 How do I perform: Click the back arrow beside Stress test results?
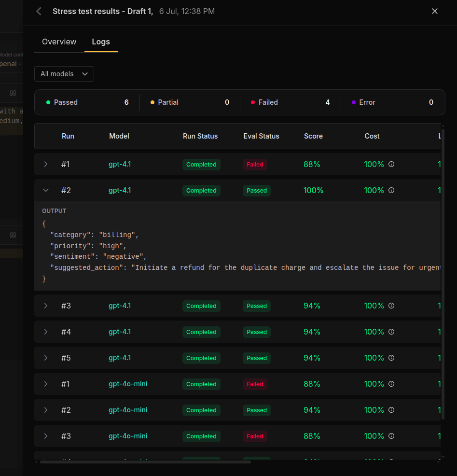(39, 12)
